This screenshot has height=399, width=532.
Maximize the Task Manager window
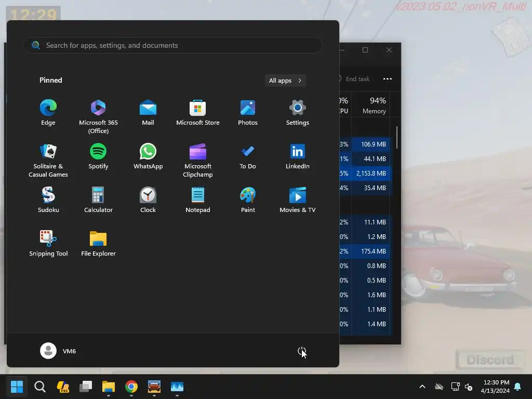coord(365,50)
